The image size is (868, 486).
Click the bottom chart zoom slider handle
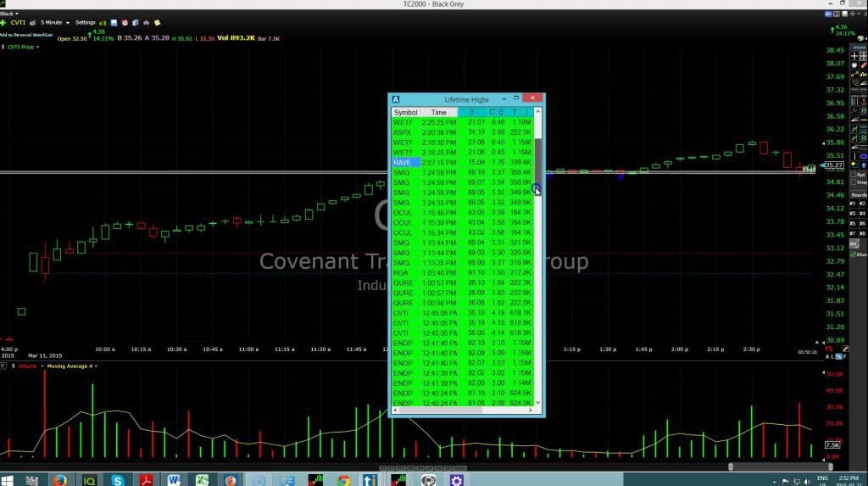(x=731, y=467)
